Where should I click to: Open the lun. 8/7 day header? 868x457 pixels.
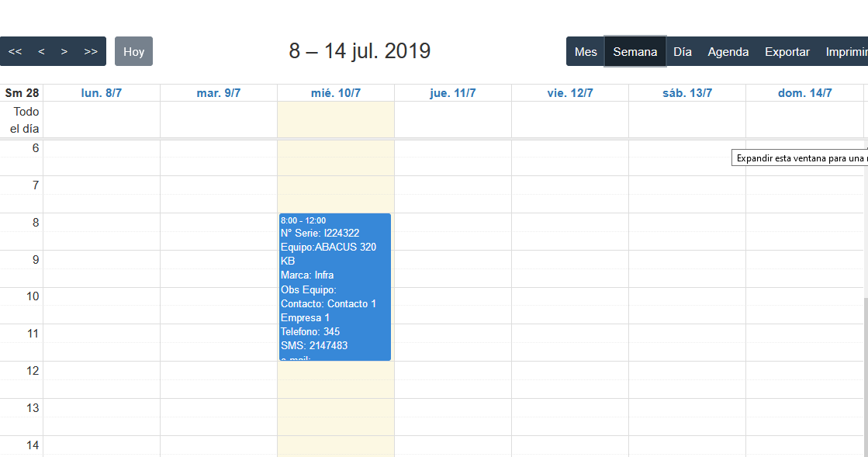[x=102, y=93]
